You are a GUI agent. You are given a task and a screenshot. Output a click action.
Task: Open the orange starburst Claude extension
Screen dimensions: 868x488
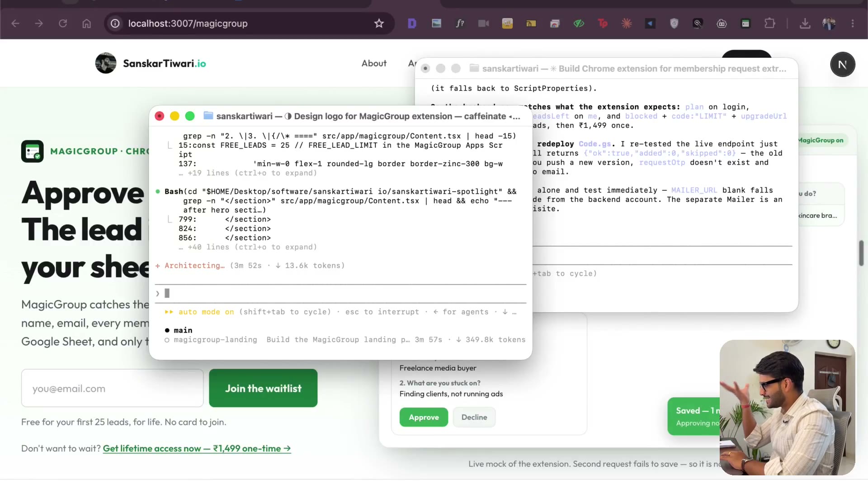pos(627,23)
